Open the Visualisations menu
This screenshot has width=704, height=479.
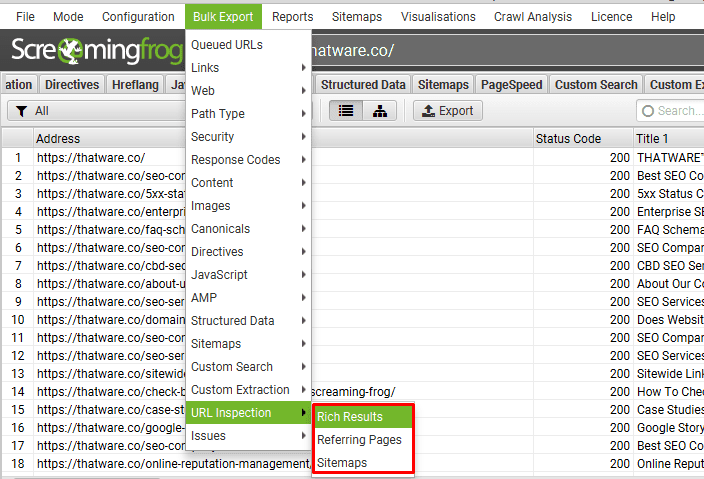[x=438, y=17]
